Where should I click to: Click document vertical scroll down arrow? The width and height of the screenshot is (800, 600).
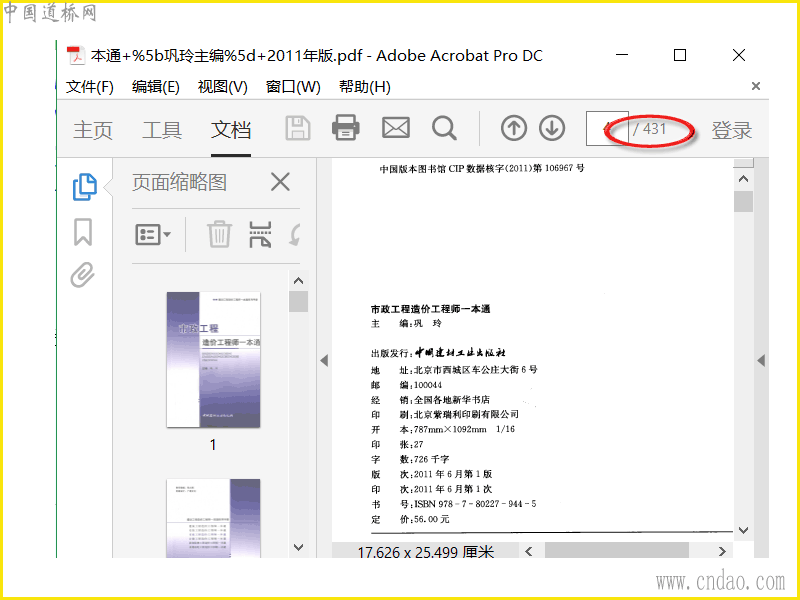click(743, 531)
